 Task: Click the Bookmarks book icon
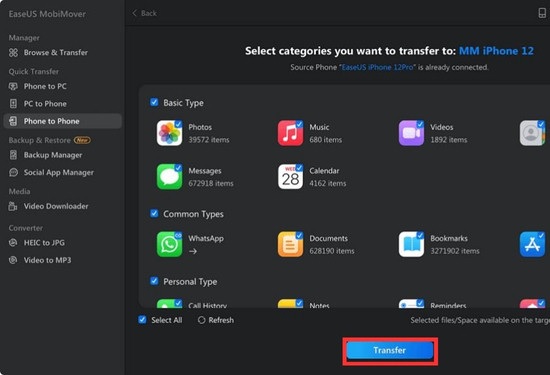coord(411,244)
